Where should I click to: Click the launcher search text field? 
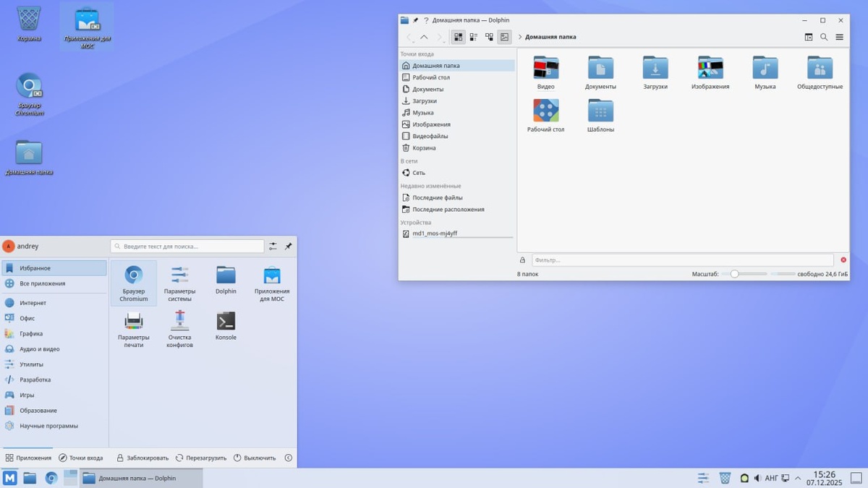pyautogui.click(x=187, y=247)
